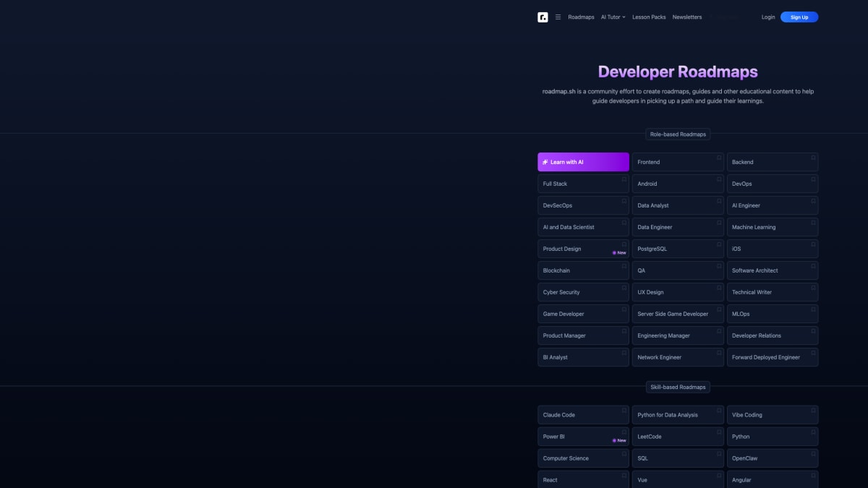This screenshot has width=868, height=488.
Task: Open the MLOps roadmap card
Action: tap(773, 314)
